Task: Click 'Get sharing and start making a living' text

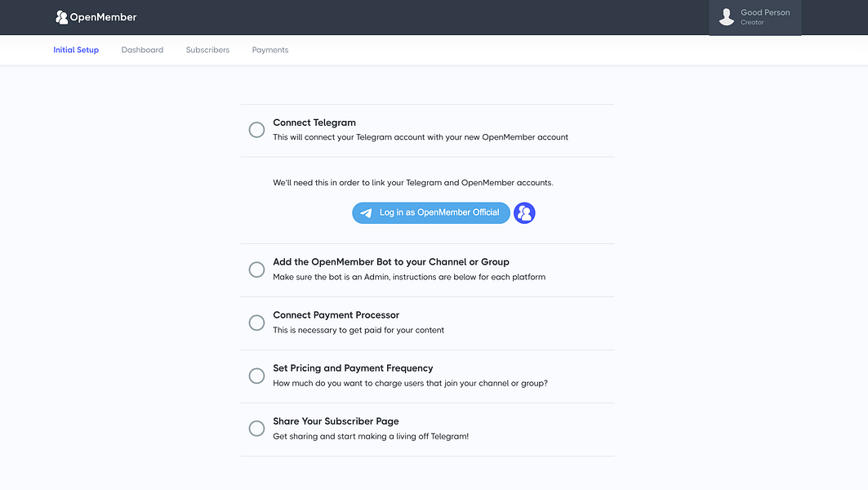Action: (371, 436)
